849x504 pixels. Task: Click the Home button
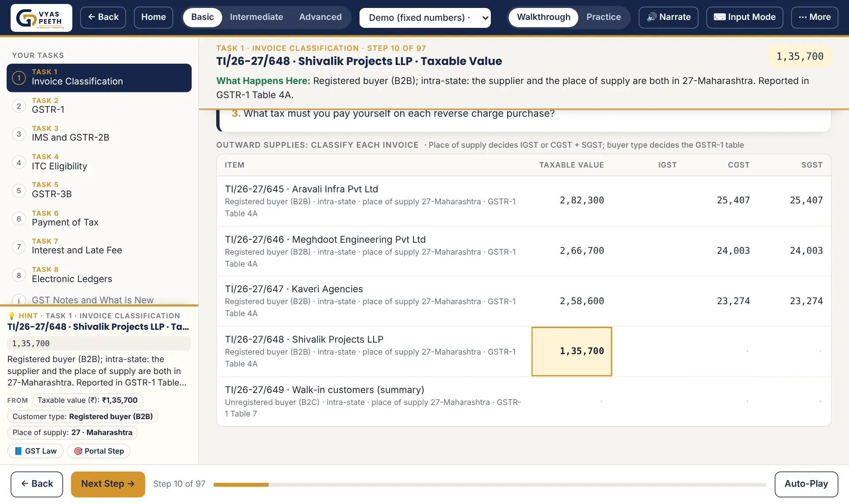click(x=153, y=17)
